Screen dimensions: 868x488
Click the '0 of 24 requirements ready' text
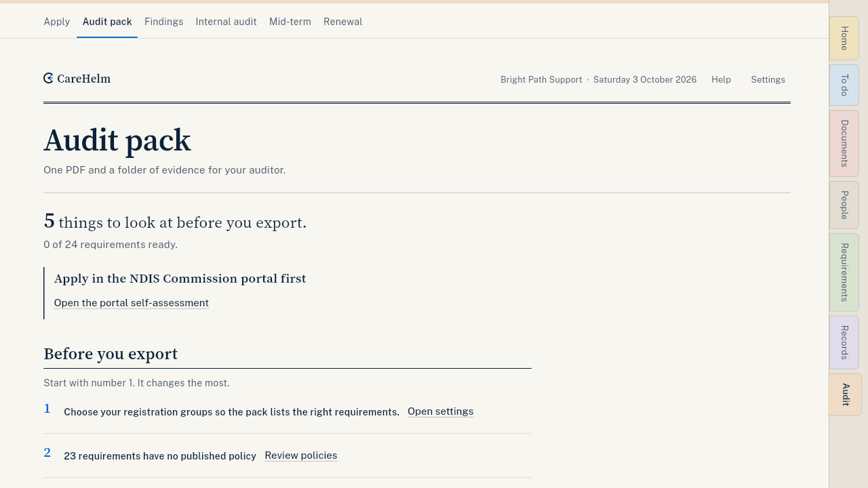pyautogui.click(x=111, y=245)
